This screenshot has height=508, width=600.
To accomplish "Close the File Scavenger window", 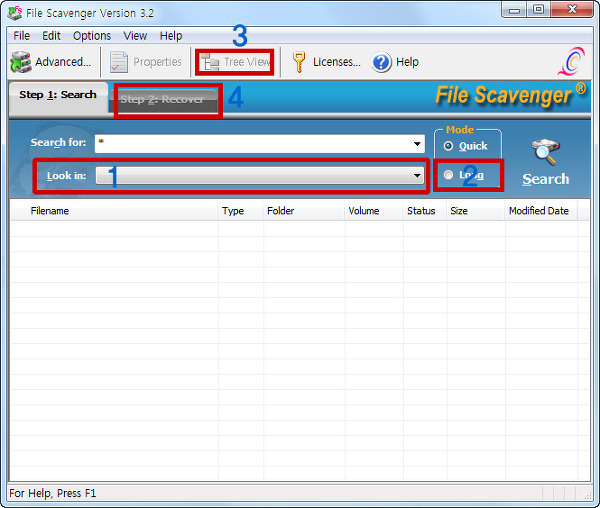I will tap(572, 10).
